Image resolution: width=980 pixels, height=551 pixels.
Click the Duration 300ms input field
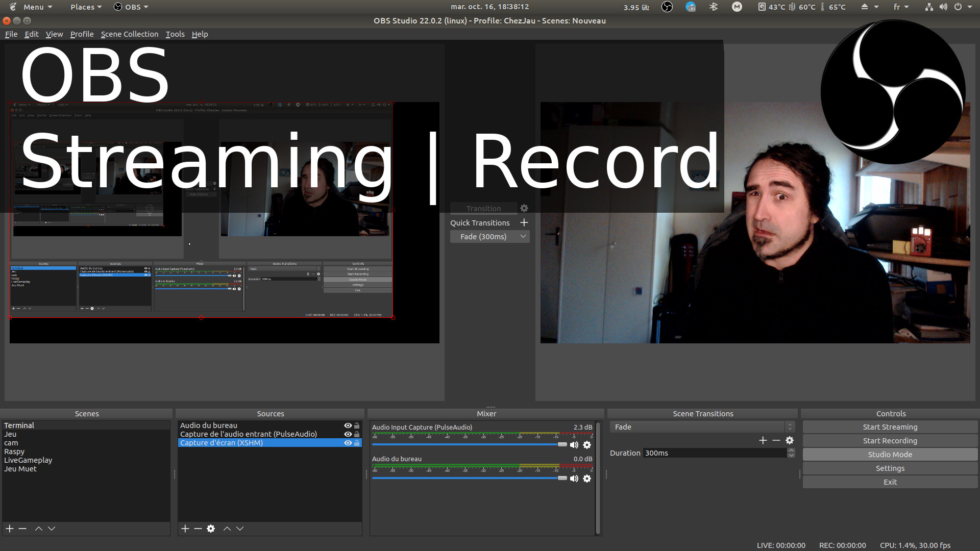pyautogui.click(x=715, y=453)
